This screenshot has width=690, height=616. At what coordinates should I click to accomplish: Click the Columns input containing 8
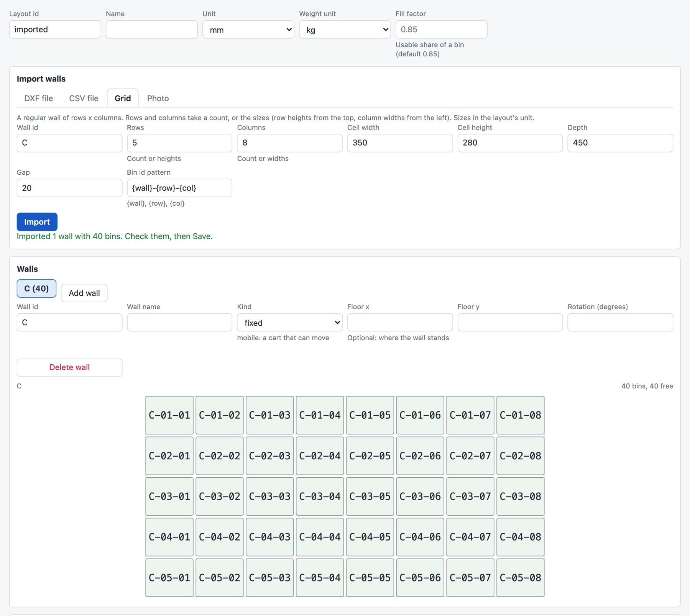click(x=289, y=143)
